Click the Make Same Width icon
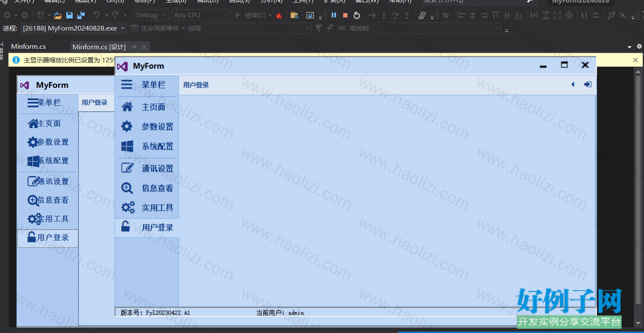Screen dimensions: 644x333 pyautogui.click(x=534, y=15)
